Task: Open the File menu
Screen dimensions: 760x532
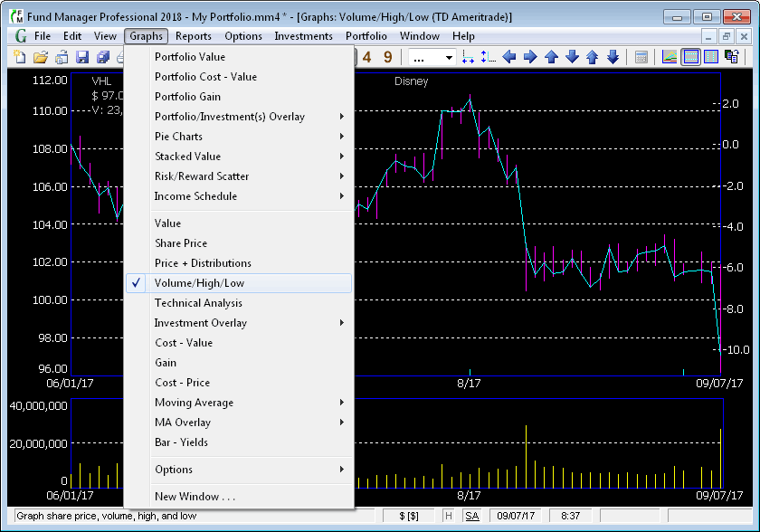Action: click(x=43, y=36)
